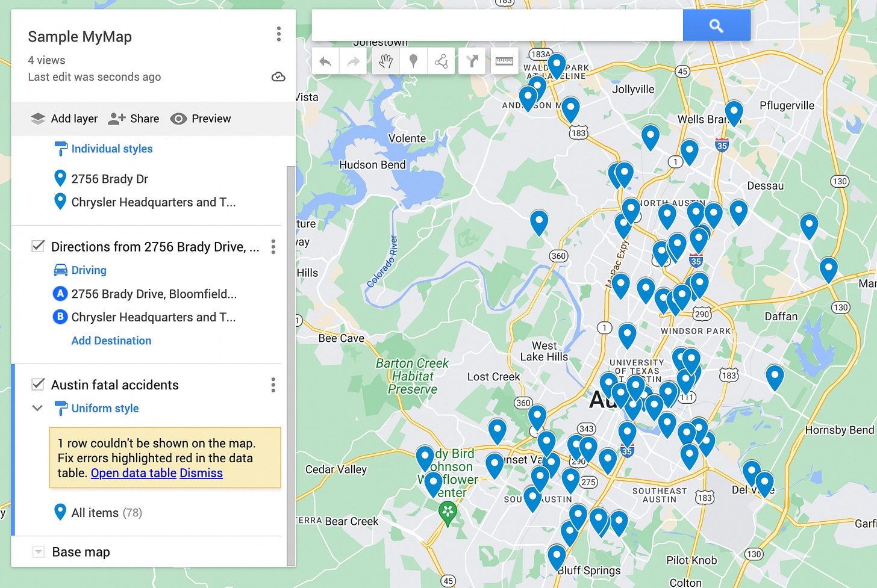Click the green Wildflower Center park marker
The image size is (877, 588).
tap(448, 513)
